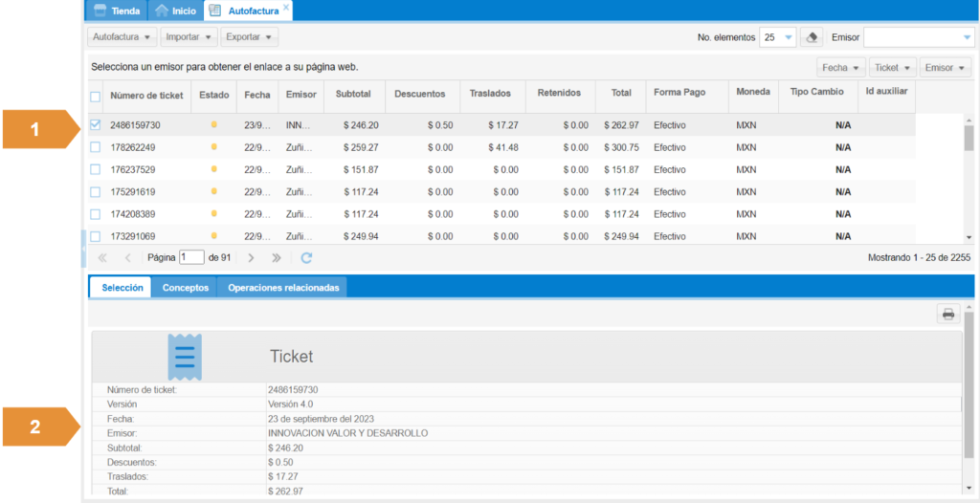Click the Importar button
Image resolution: width=980 pixels, height=503 pixels.
coord(188,37)
